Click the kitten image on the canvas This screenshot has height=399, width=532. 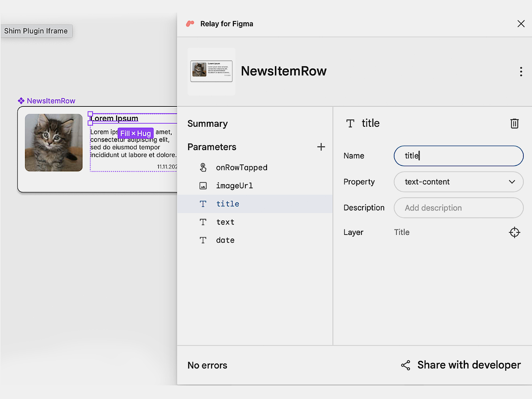[54, 143]
